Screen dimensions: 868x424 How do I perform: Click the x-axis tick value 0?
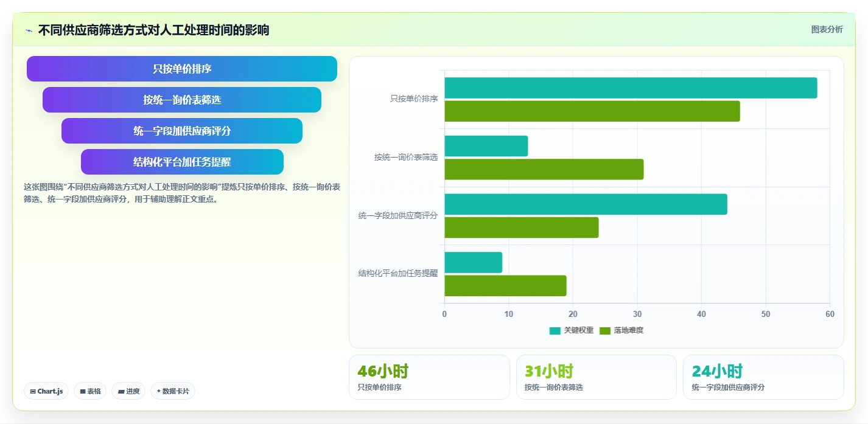tap(444, 314)
